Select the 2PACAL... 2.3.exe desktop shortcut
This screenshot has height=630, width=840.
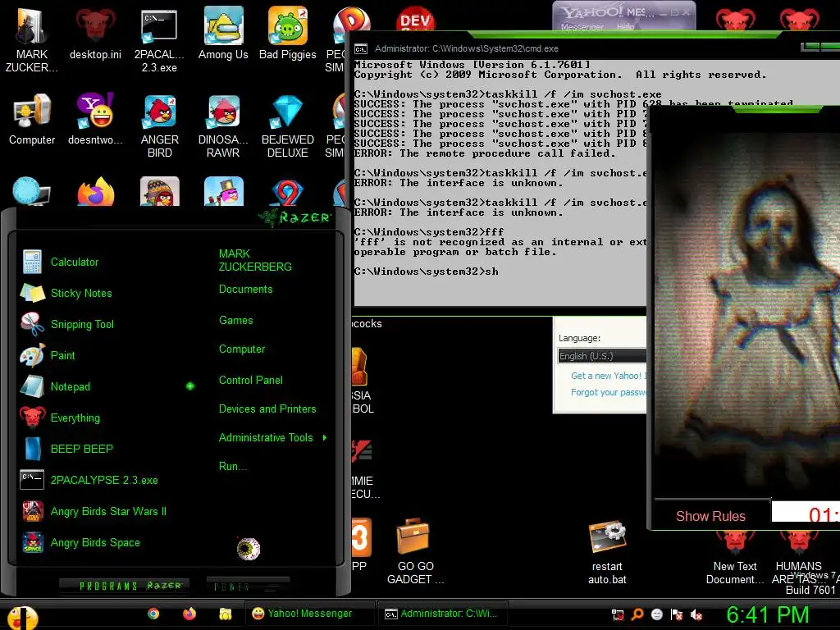point(159,39)
